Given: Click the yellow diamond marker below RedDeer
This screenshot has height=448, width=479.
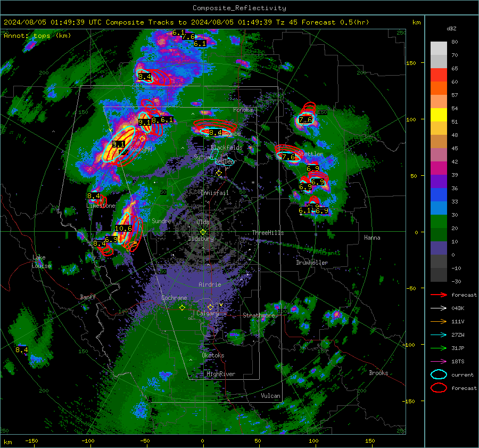Looking at the screenshot, I should tap(219, 173).
